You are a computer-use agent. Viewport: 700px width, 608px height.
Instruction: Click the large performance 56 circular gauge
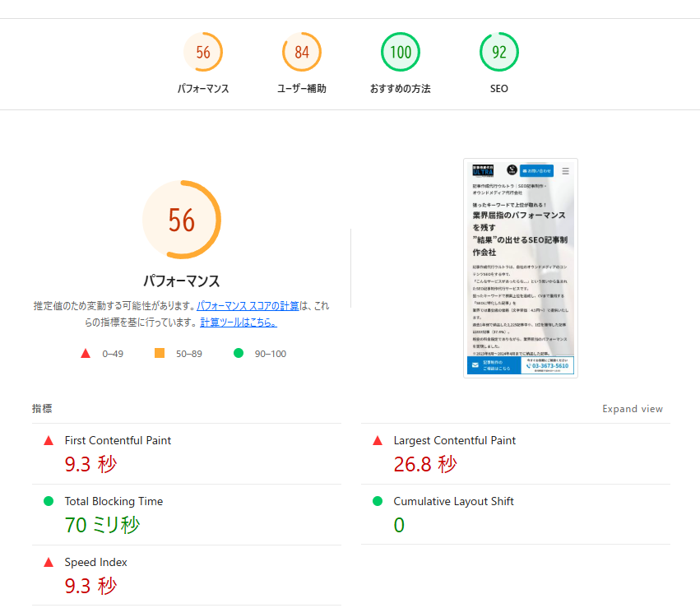pyautogui.click(x=182, y=220)
